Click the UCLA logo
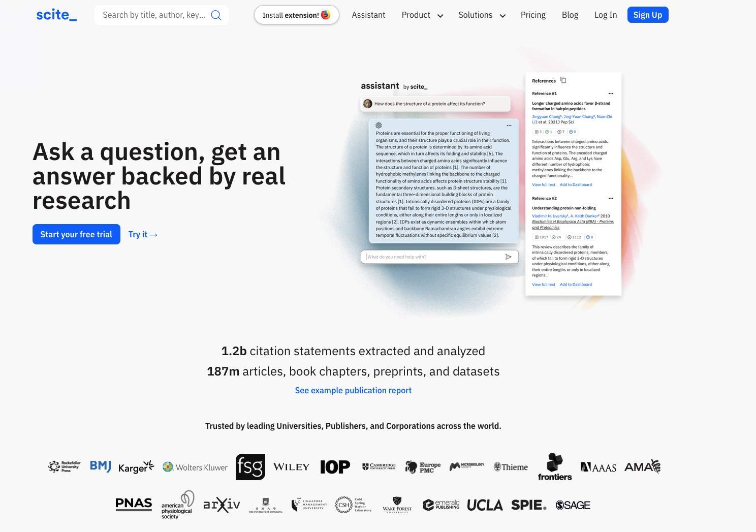 485,505
